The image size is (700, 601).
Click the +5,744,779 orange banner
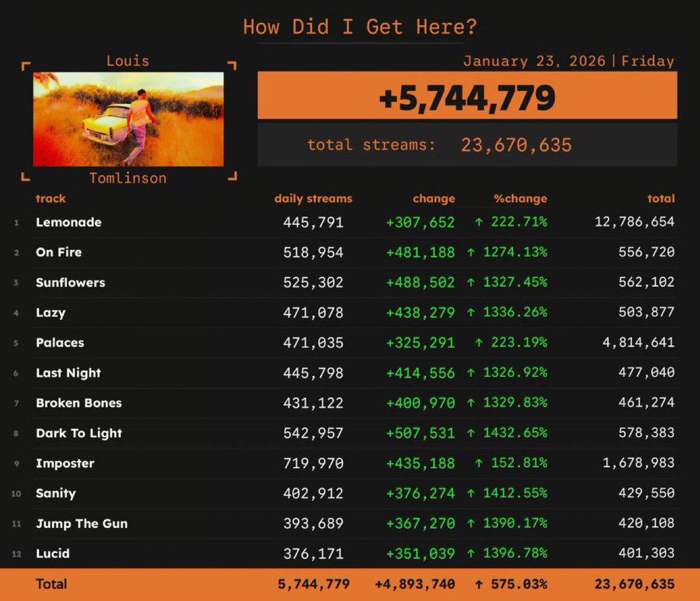point(467,96)
